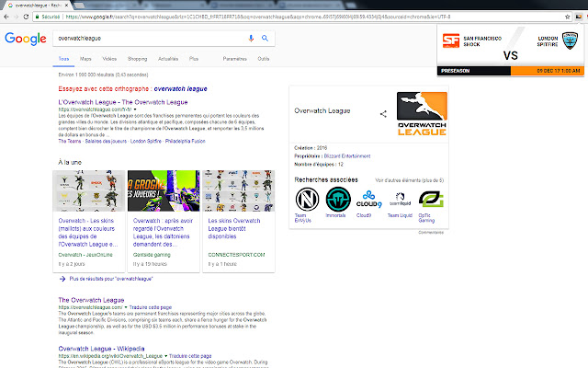588x368 pixels.
Task: Bookmark page with the star icon
Action: pyautogui.click(x=568, y=17)
